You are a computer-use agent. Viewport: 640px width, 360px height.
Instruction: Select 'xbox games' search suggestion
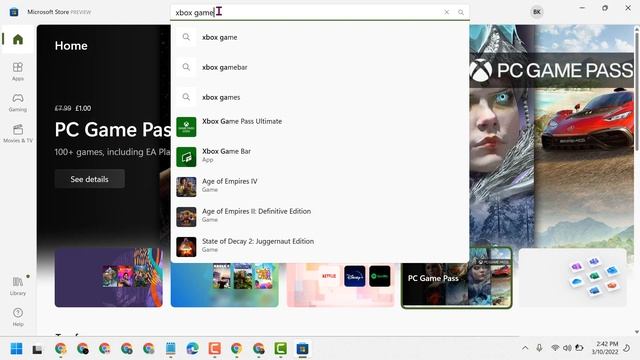tap(320, 97)
